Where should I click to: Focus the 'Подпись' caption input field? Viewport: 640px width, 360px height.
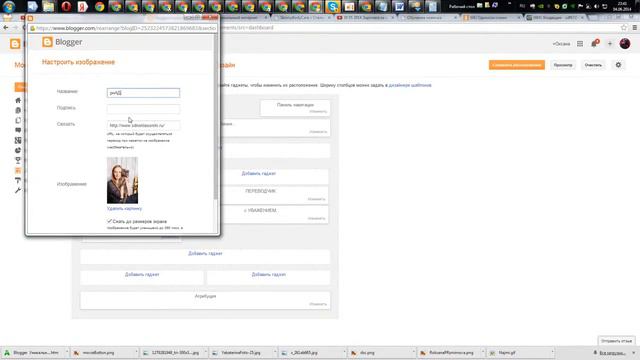click(x=143, y=109)
